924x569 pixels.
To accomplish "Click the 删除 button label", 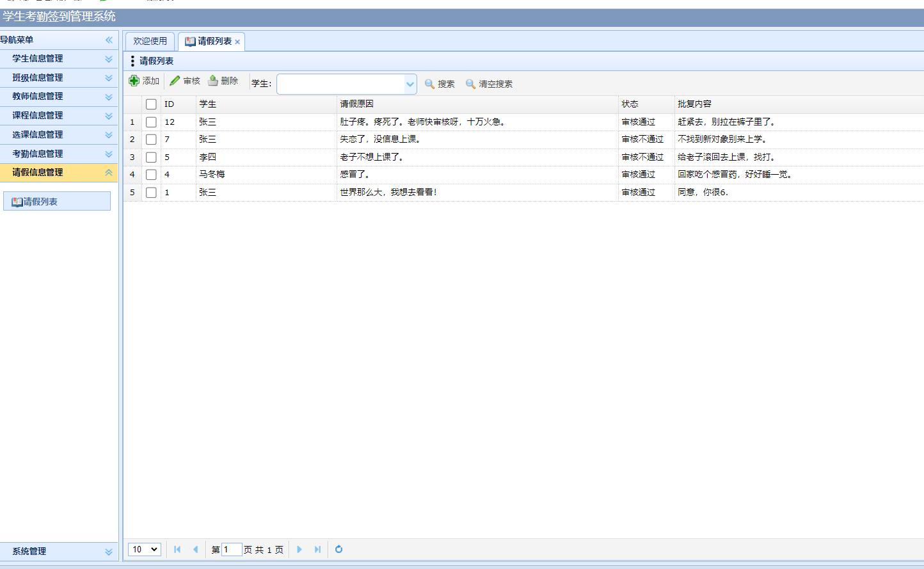I will (230, 81).
